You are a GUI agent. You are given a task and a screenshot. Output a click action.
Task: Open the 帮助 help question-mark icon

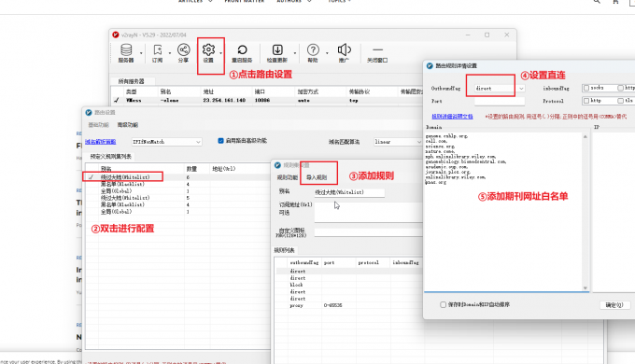pos(313,53)
